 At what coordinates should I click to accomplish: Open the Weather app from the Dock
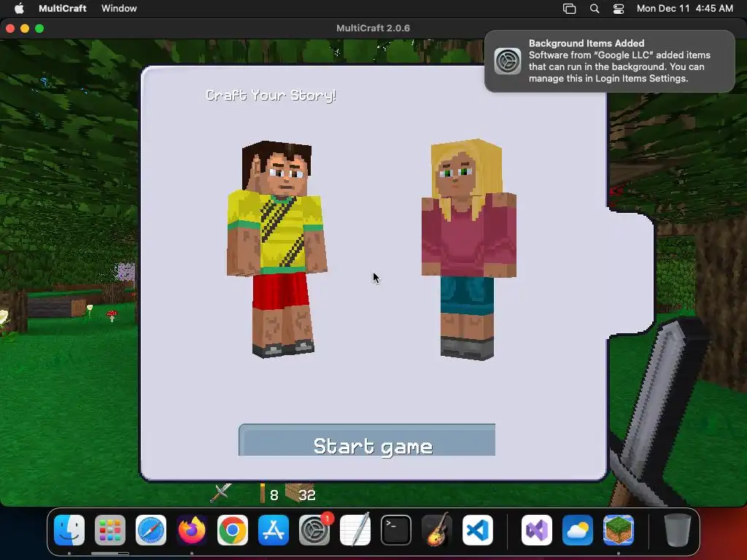pos(578,530)
